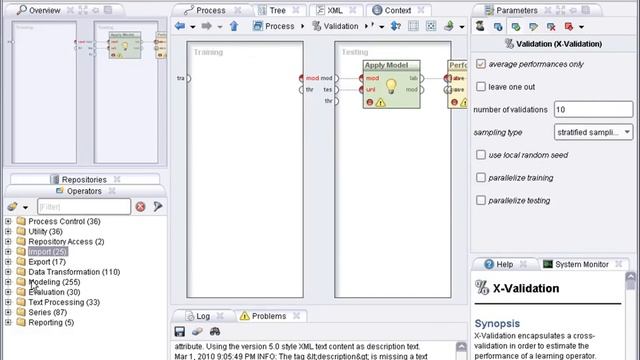
Task: Enable parallelize training
Action: pos(481,178)
